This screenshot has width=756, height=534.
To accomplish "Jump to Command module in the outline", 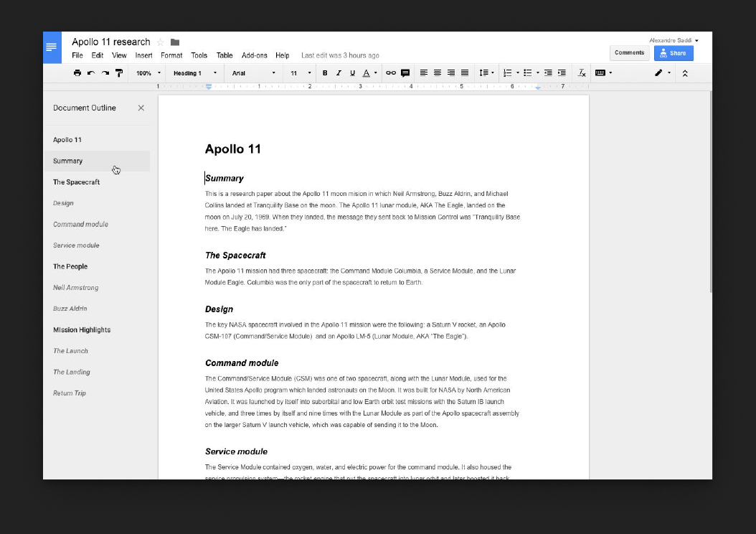I will tap(80, 225).
